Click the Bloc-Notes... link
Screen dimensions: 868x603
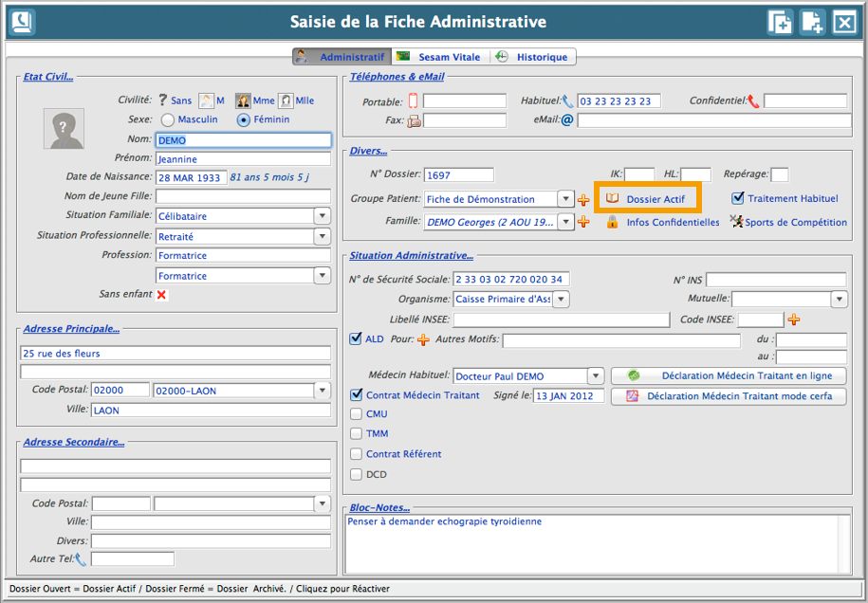379,507
